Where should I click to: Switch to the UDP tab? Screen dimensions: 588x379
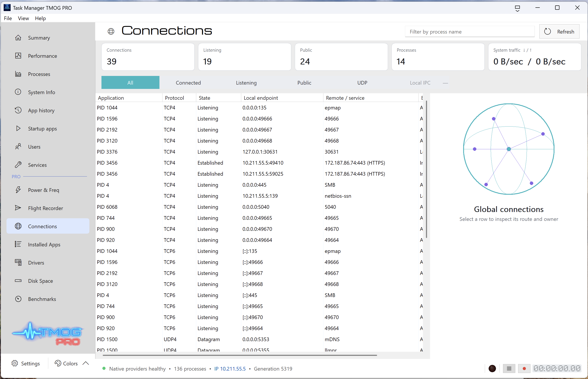coord(362,83)
